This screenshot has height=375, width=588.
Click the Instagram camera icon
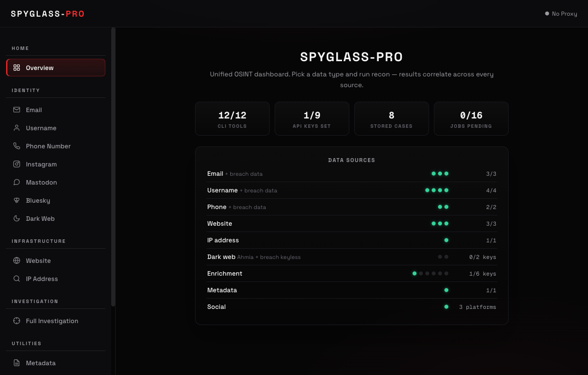point(17,164)
